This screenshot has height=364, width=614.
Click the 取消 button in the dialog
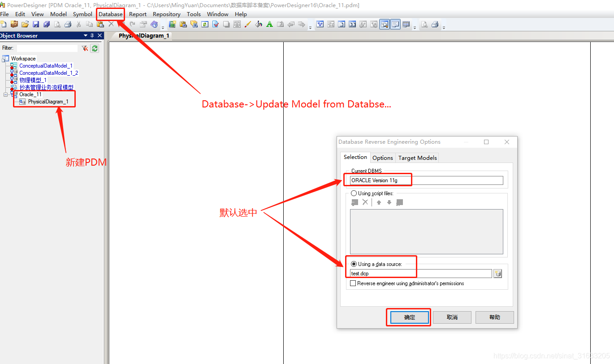point(452,317)
